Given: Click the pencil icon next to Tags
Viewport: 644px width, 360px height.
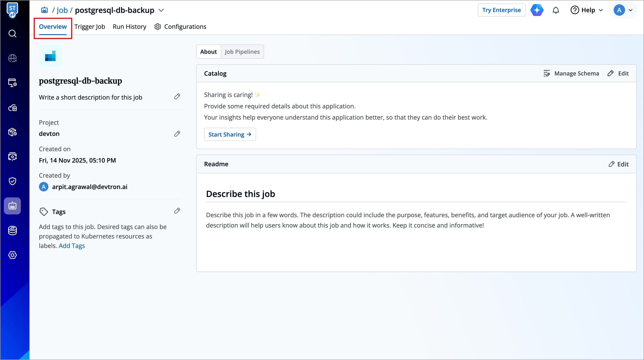Looking at the screenshot, I should (177, 211).
